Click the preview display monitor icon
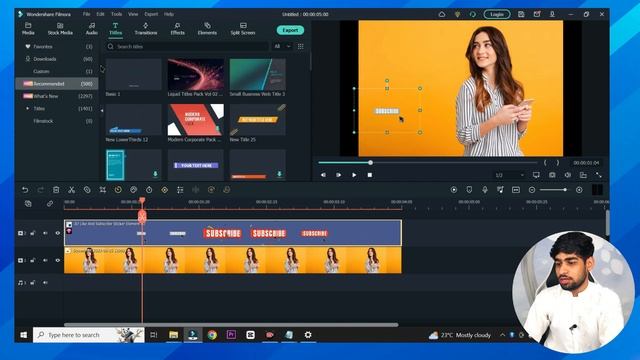This screenshot has width=640, height=360. [x=536, y=175]
